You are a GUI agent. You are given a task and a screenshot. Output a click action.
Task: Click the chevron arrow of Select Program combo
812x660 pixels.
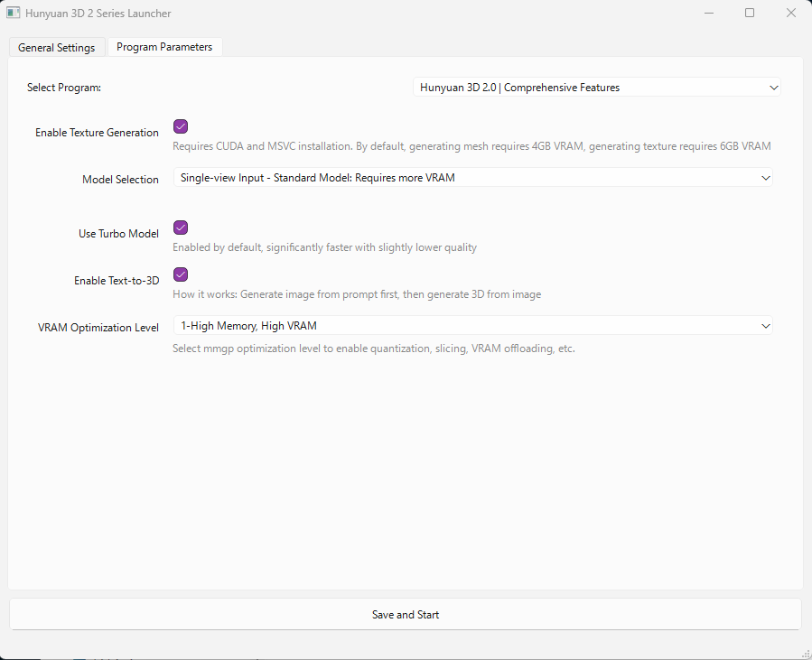773,88
